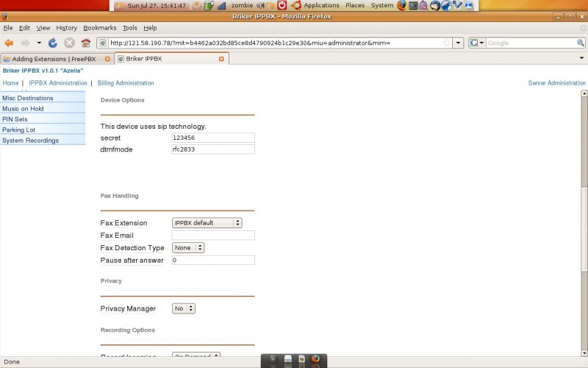The width and height of the screenshot is (588, 368).
Task: Click the zombie user name in panel
Action: (242, 5)
